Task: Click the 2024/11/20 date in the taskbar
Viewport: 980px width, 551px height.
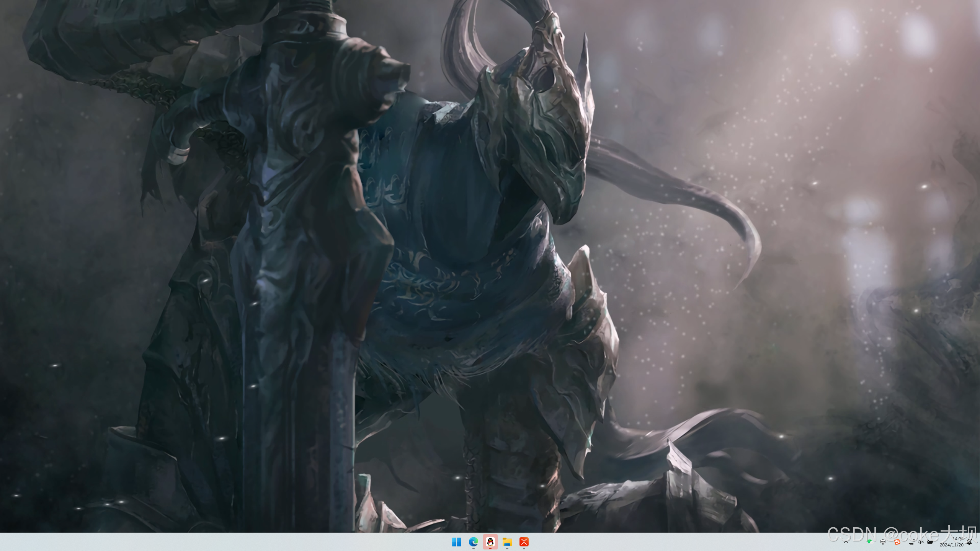Action: click(951, 545)
